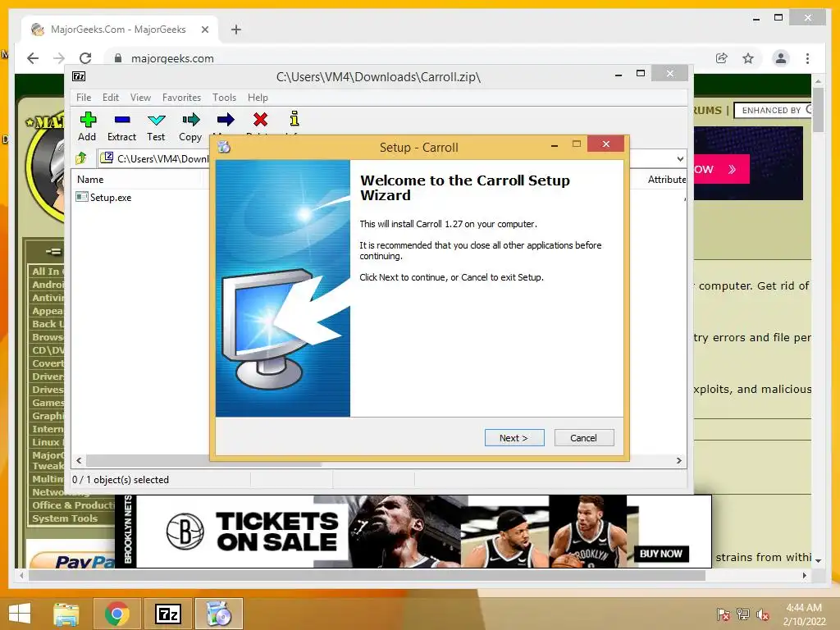Click the Setup wizard title bar icon
Screen dimensions: 840x630
[224, 147]
